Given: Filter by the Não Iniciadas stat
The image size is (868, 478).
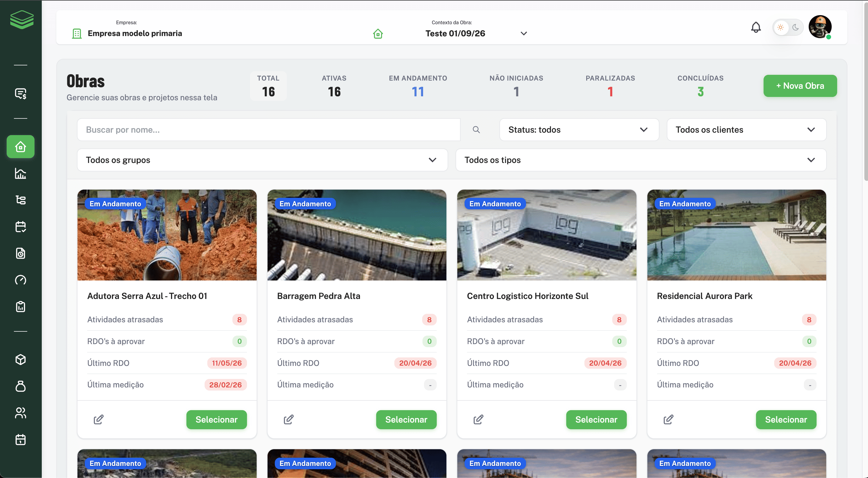Looking at the screenshot, I should click(x=516, y=86).
